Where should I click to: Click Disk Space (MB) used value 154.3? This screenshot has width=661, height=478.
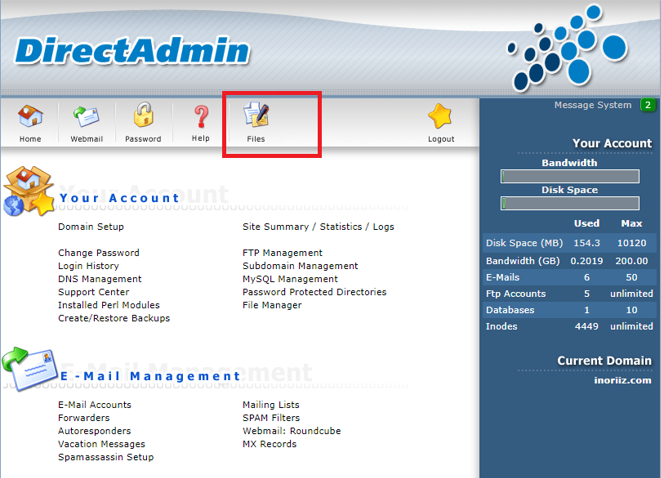[x=587, y=243]
